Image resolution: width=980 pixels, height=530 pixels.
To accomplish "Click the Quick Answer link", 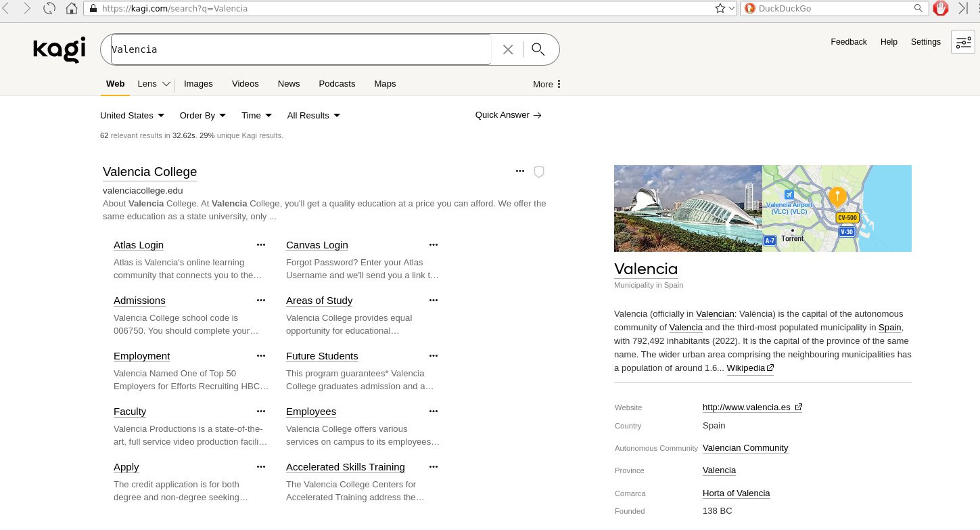I will (x=508, y=115).
